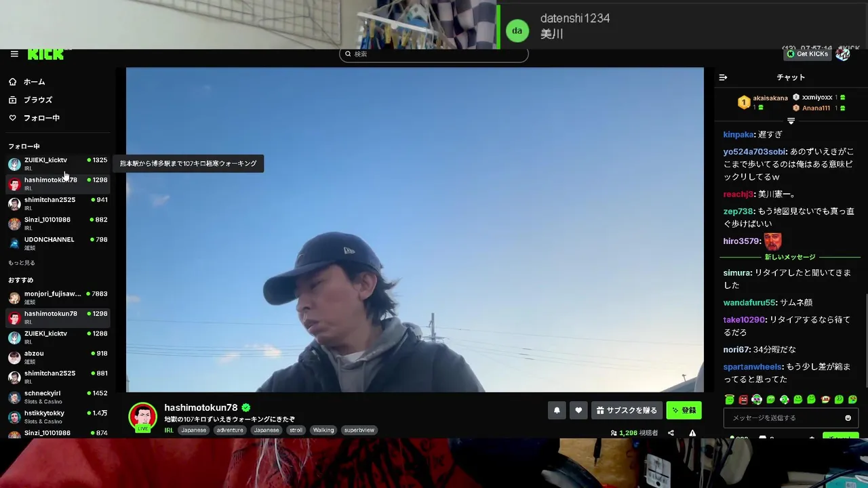Open ZUIEKI_kicktv channel with 1325 viewers

tap(58, 163)
